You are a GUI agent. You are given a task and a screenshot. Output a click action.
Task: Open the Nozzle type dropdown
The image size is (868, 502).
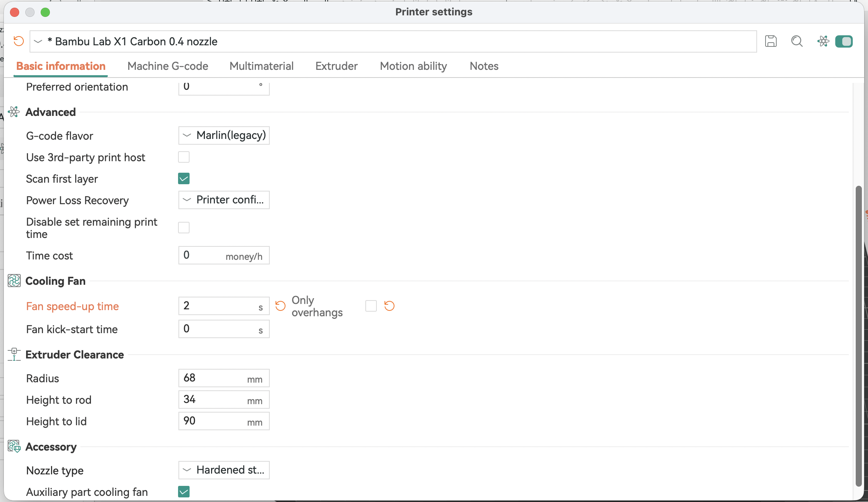pyautogui.click(x=224, y=470)
